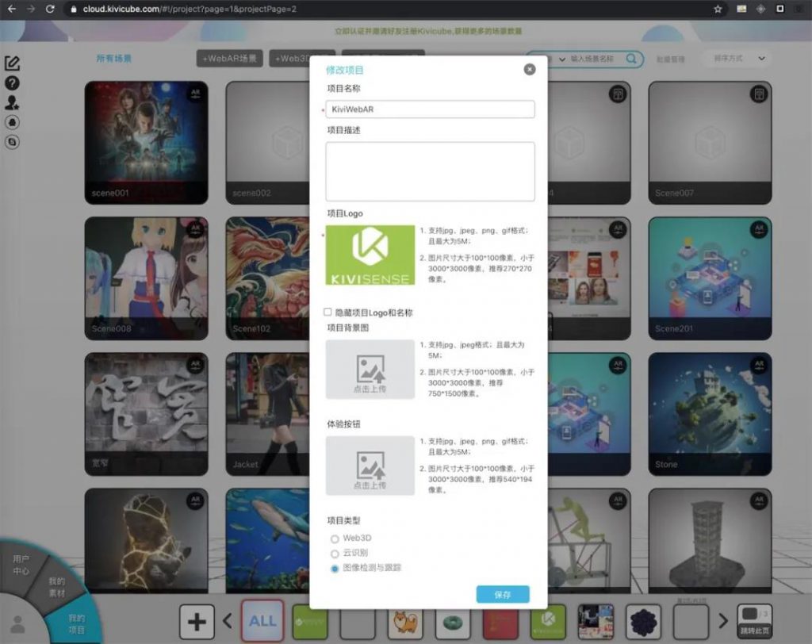Reload the browser page
The width and height of the screenshot is (812, 644).
50,9
